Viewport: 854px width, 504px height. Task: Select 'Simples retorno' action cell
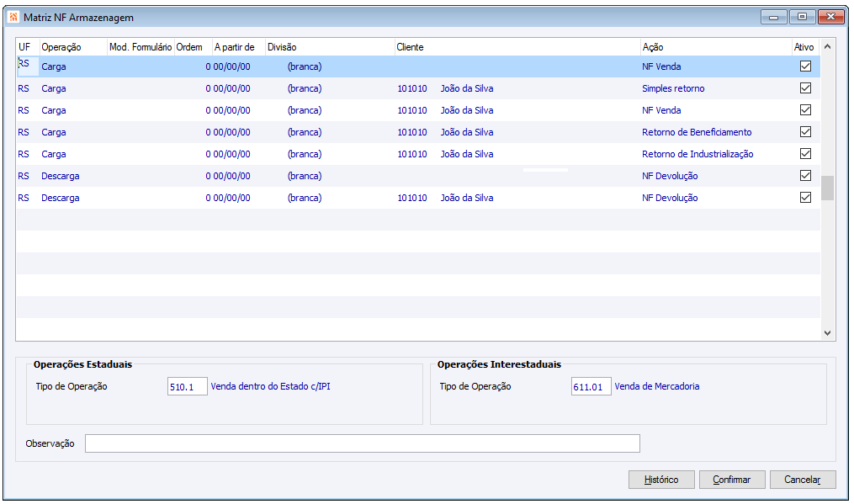click(673, 88)
